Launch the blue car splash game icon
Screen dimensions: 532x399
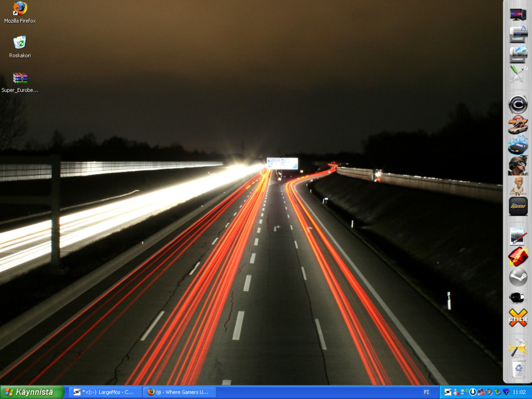point(518,145)
